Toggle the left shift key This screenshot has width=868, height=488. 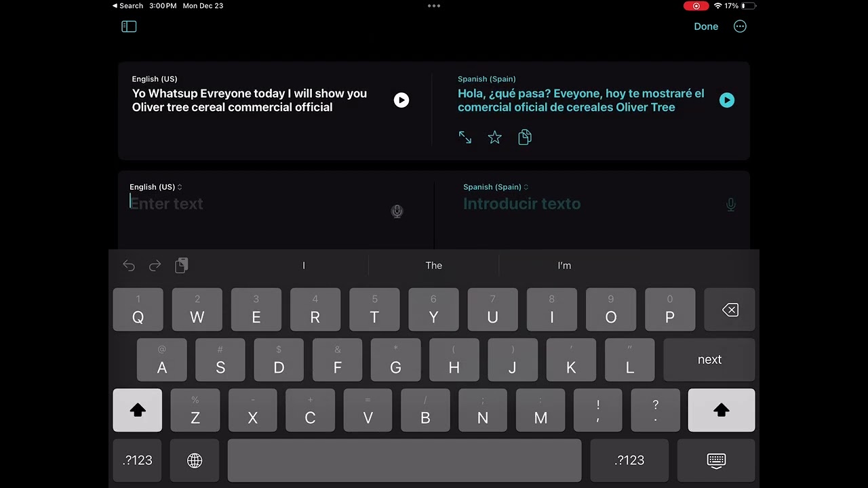point(138,410)
